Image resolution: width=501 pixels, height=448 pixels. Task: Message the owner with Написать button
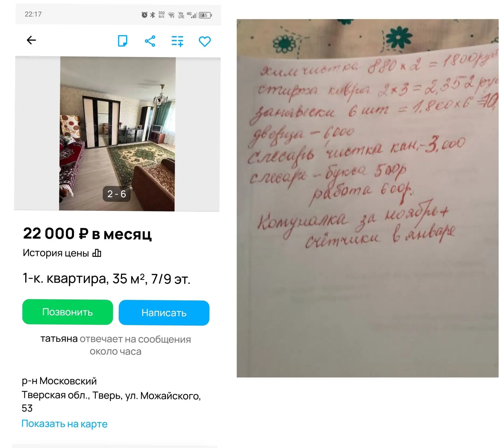[x=164, y=313]
